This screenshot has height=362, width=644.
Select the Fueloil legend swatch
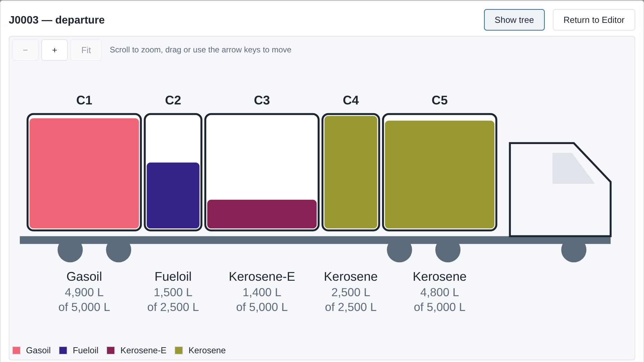[x=63, y=350]
